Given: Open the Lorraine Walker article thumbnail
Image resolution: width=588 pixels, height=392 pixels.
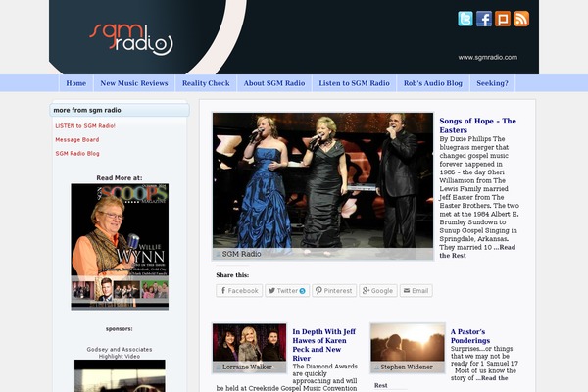Looking at the screenshot, I should point(249,348).
